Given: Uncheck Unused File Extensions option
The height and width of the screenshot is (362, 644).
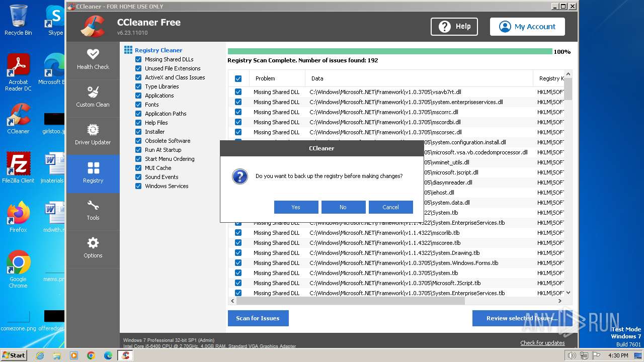Looking at the screenshot, I should click(x=138, y=68).
